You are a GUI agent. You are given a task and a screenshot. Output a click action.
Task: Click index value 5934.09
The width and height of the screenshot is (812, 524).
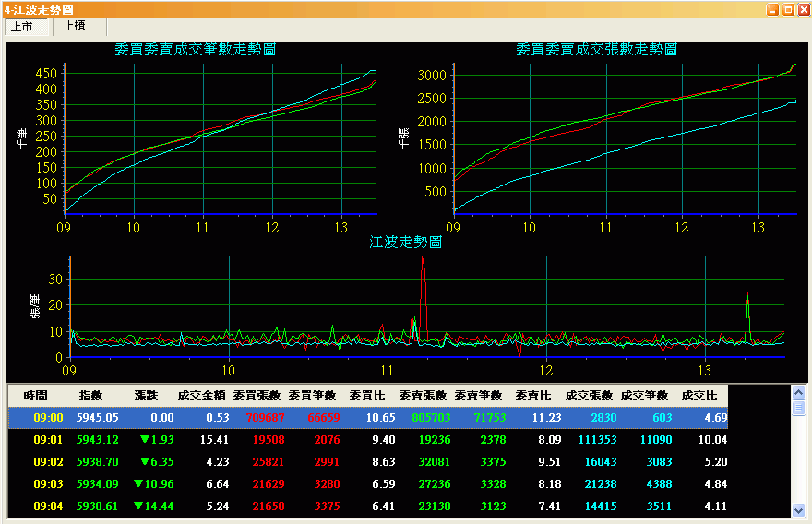98,484
